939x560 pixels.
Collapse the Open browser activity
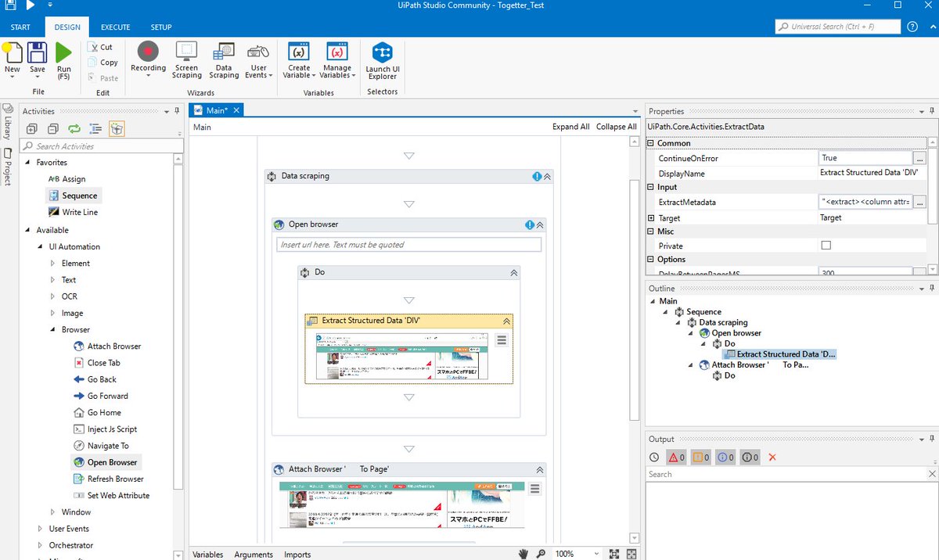click(x=539, y=224)
